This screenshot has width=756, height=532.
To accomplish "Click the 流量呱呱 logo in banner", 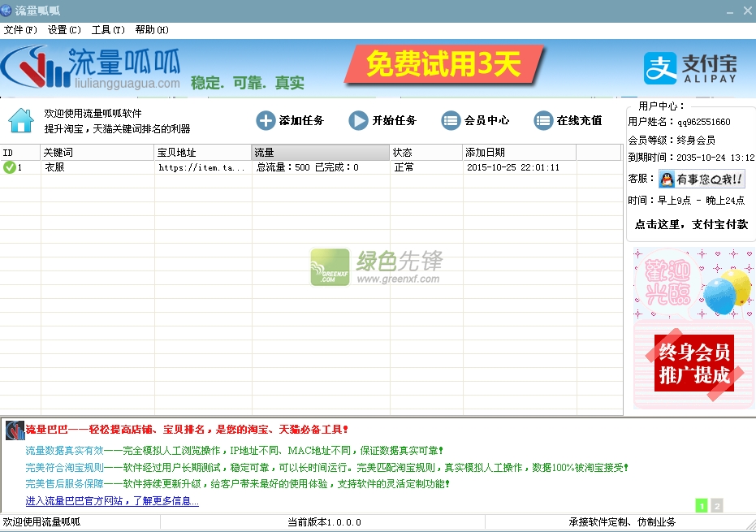I will pyautogui.click(x=91, y=68).
